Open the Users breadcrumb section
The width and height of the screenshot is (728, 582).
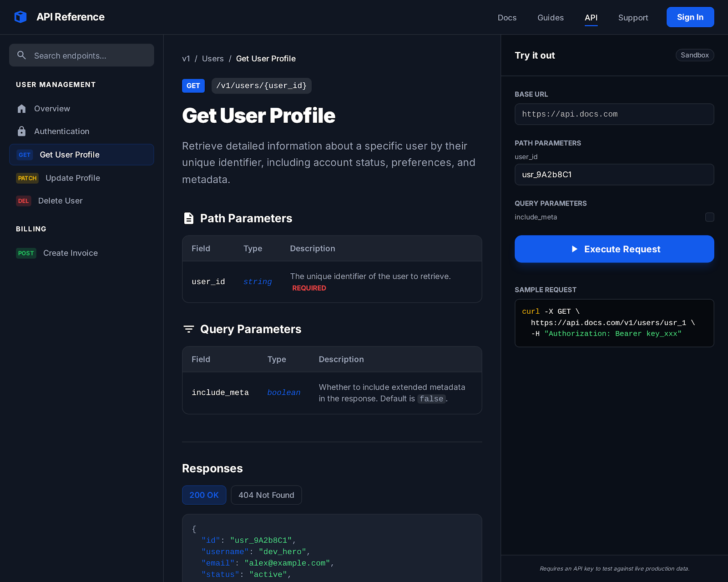click(x=212, y=59)
